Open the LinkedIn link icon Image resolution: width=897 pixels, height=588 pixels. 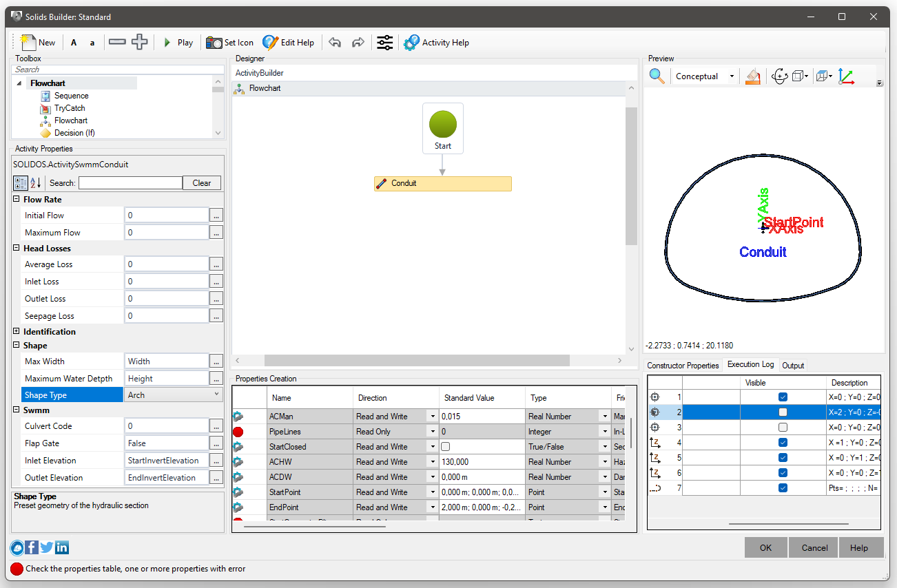tap(62, 548)
